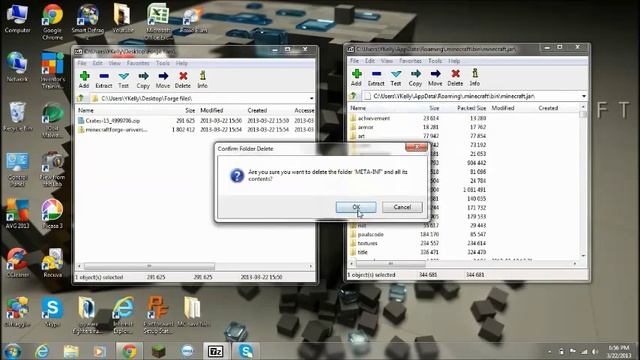Open Favorites menu in Forge files window
The image size is (640, 360).
pyautogui.click(x=138, y=63)
